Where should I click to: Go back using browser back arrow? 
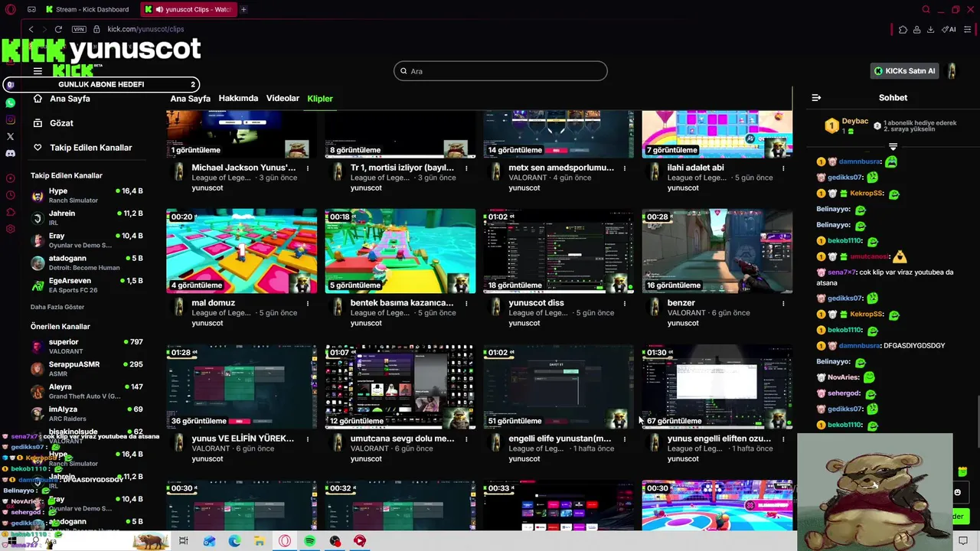[31, 29]
